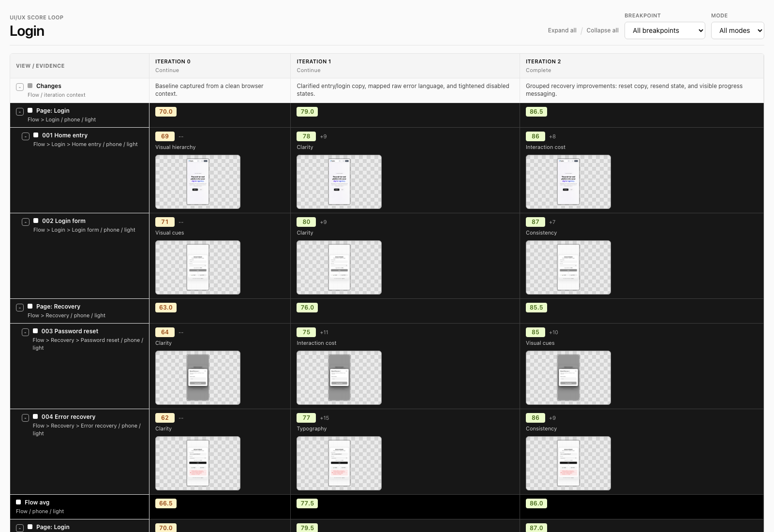The width and height of the screenshot is (774, 532).
Task: Click the 86.5 score badge
Action: 536,112
